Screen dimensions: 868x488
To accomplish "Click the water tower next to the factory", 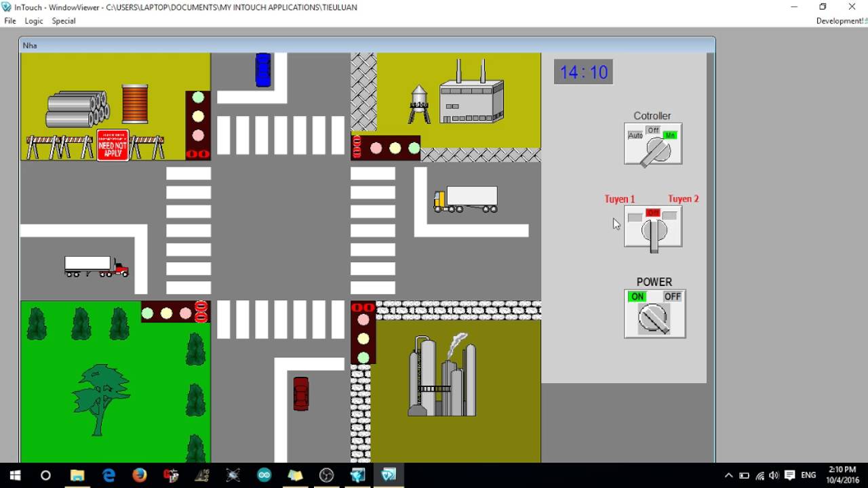I will (x=419, y=104).
